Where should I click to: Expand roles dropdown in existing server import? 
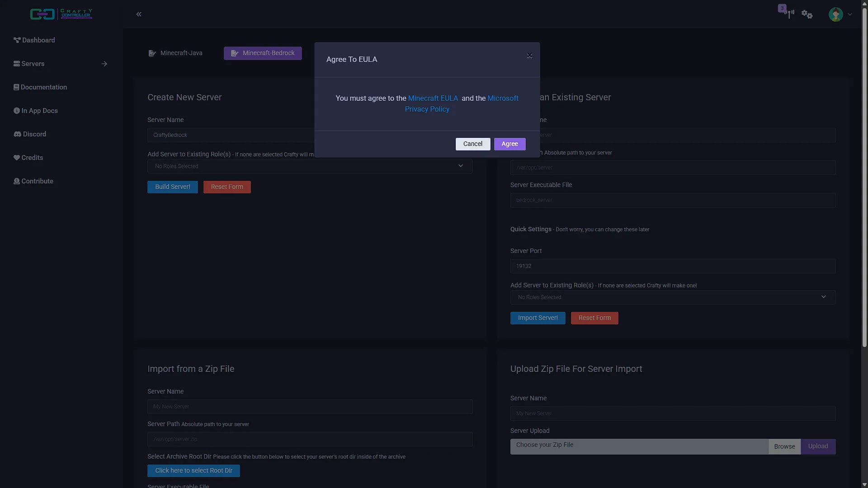coord(673,297)
